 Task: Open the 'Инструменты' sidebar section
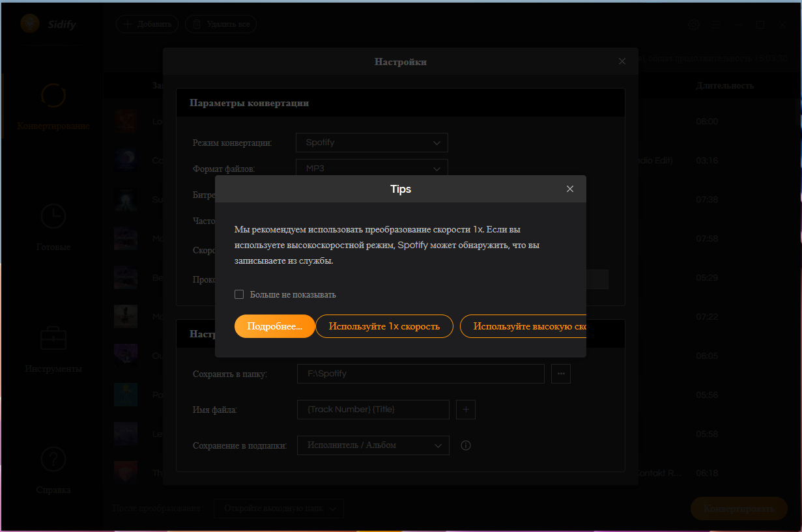click(x=53, y=349)
